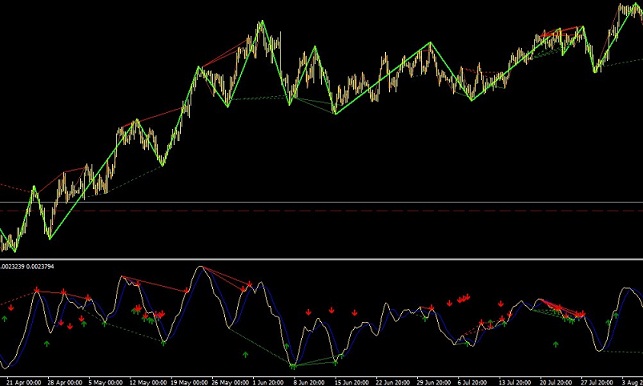Click the 27 Jul 20:00 axis label

tap(598, 382)
